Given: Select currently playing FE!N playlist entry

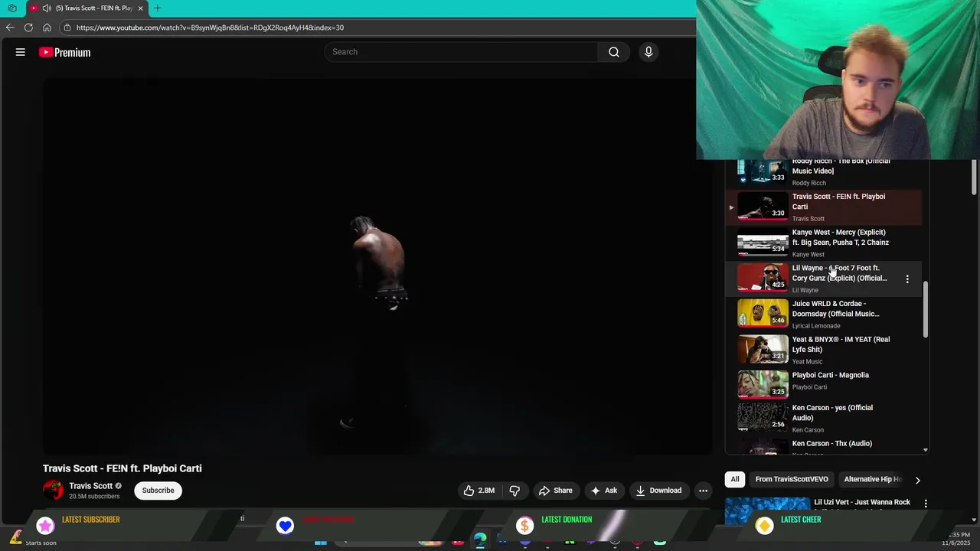Looking at the screenshot, I should click(x=825, y=207).
